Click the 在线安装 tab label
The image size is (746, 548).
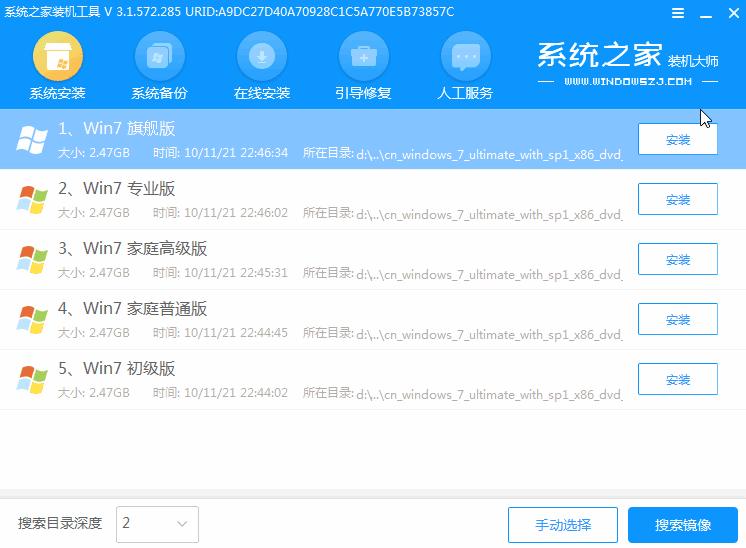tap(262, 93)
